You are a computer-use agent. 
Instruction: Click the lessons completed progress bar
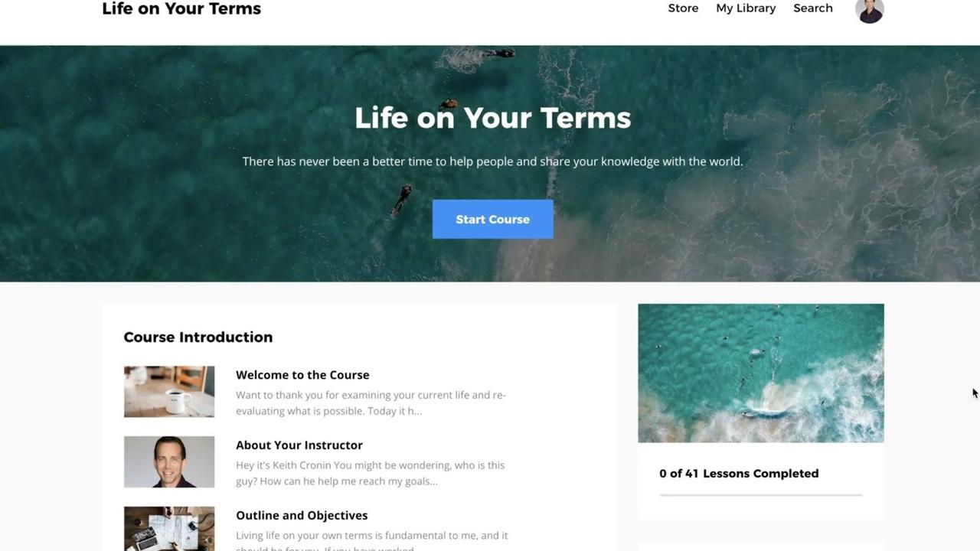coord(760,495)
